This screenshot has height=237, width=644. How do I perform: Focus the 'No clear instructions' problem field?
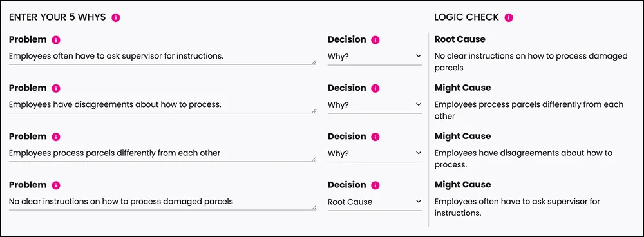(x=163, y=202)
